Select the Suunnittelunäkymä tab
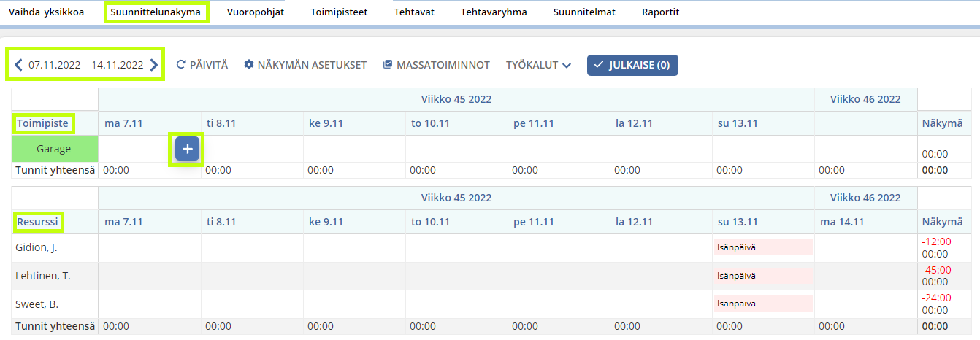The height and width of the screenshot is (340, 980). [x=156, y=12]
